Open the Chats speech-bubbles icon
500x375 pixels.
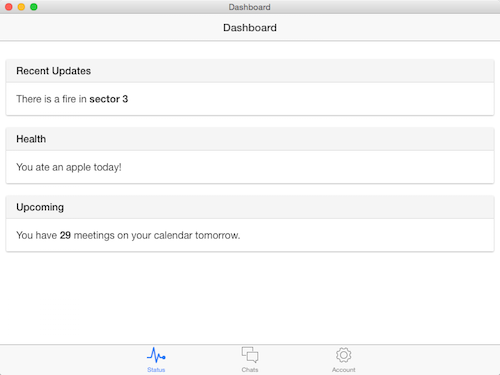point(250,355)
